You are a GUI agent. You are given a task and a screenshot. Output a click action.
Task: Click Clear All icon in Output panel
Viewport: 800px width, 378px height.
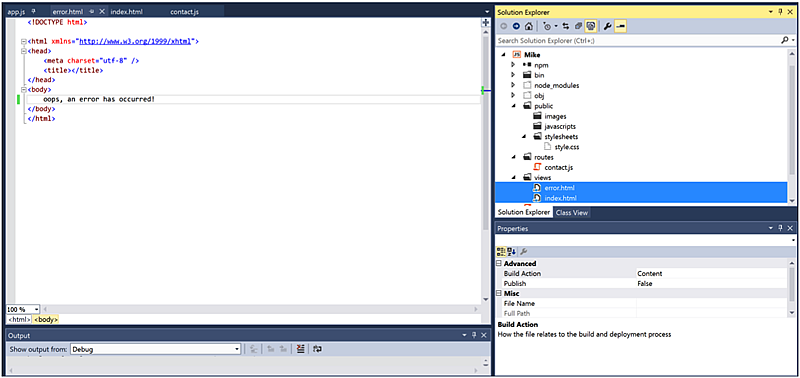[x=301, y=349]
